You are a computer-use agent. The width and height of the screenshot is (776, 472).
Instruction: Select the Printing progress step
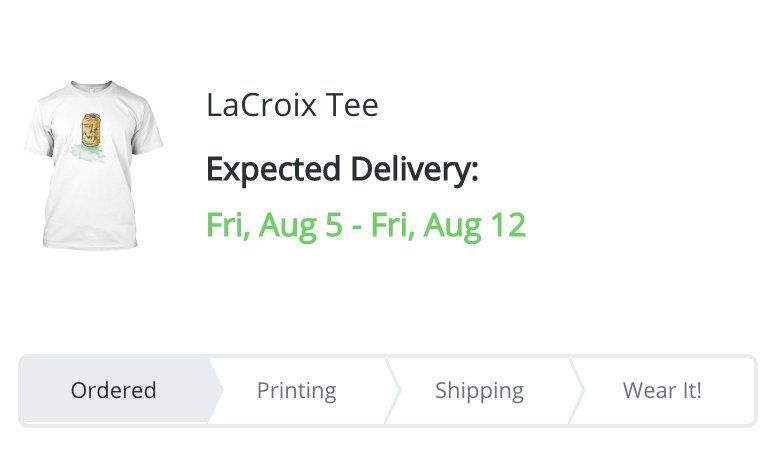[x=296, y=390]
